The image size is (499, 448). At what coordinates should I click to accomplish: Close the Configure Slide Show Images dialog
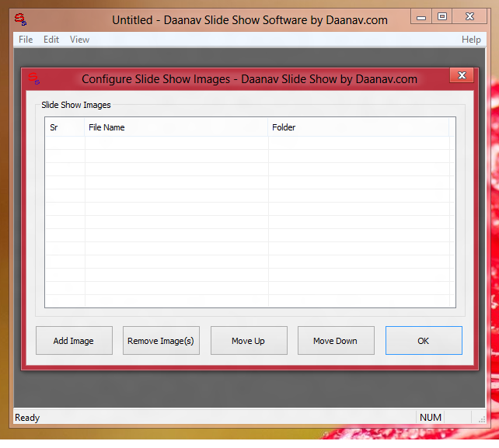point(462,75)
